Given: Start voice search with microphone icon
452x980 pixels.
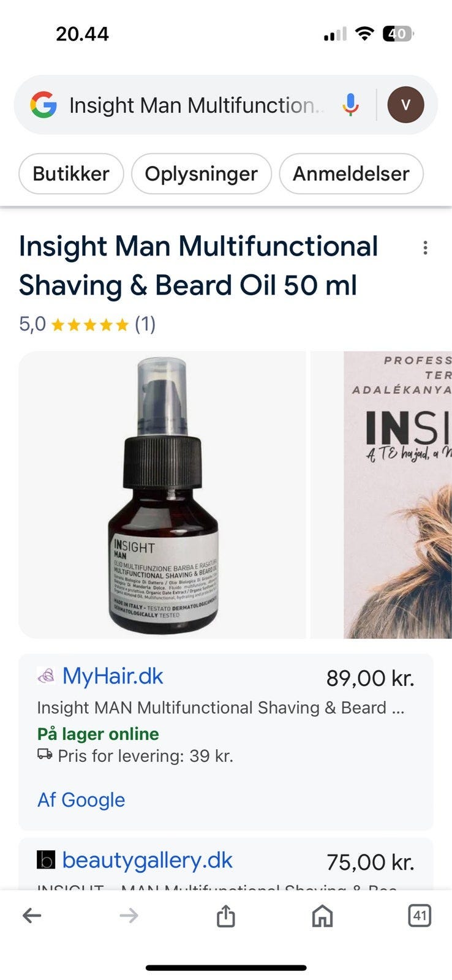Looking at the screenshot, I should point(350,105).
